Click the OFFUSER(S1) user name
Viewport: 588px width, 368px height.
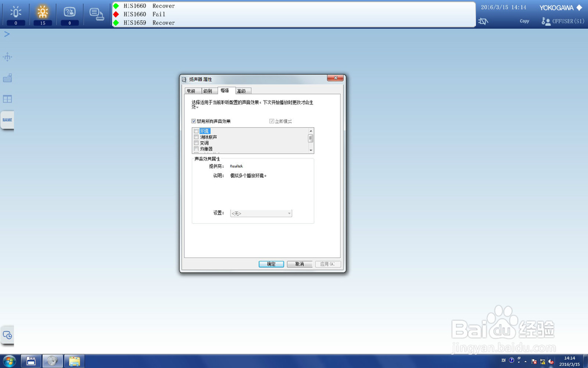tap(568, 21)
